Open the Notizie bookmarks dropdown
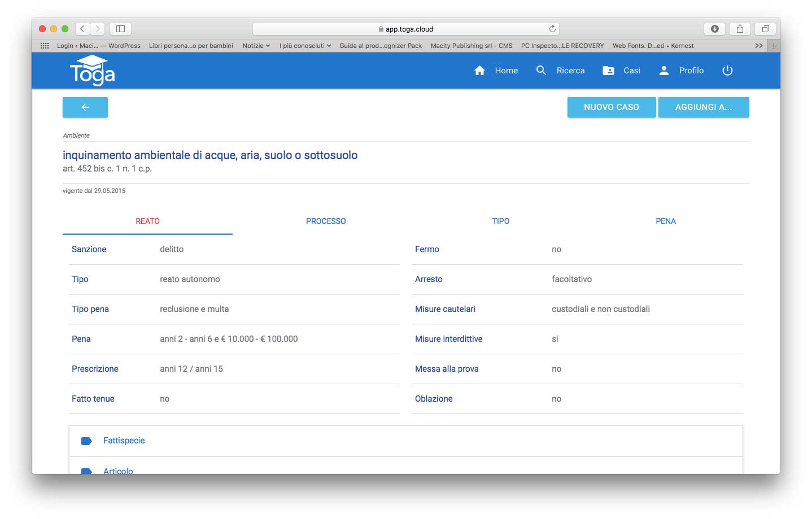Screen dimensions: 812x519 click(256, 46)
